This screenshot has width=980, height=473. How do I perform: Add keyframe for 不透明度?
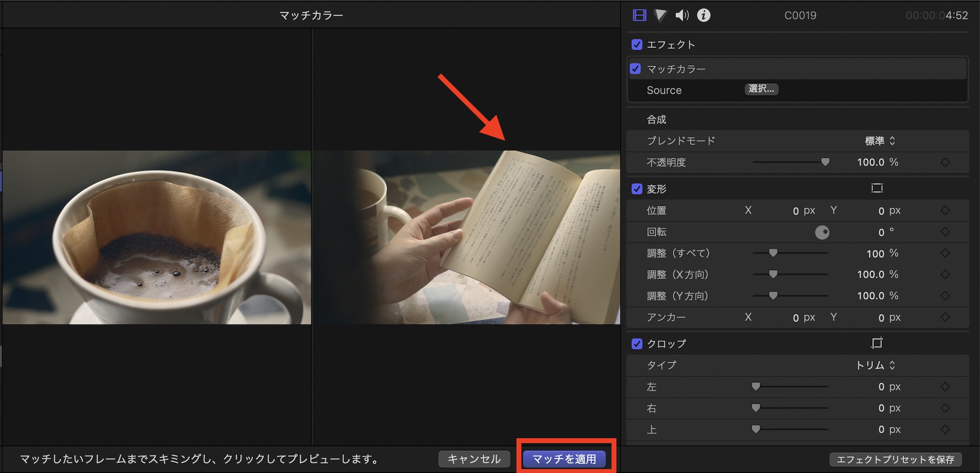[x=945, y=162]
